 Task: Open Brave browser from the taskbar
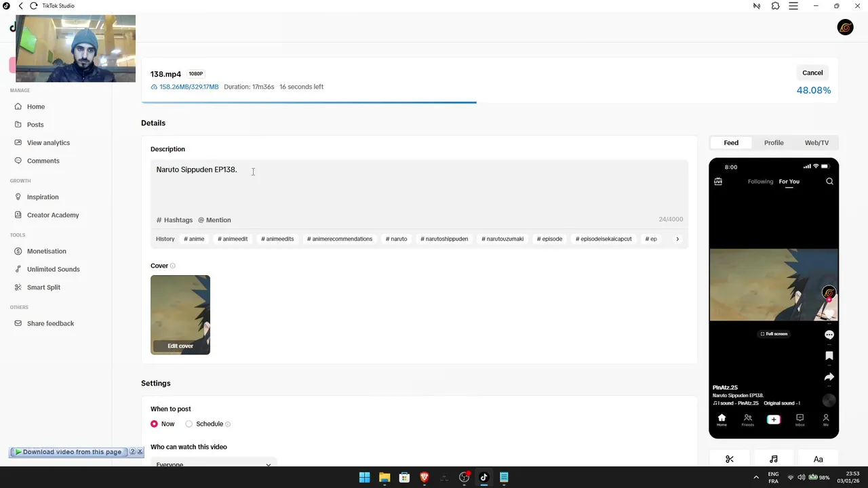pyautogui.click(x=425, y=477)
